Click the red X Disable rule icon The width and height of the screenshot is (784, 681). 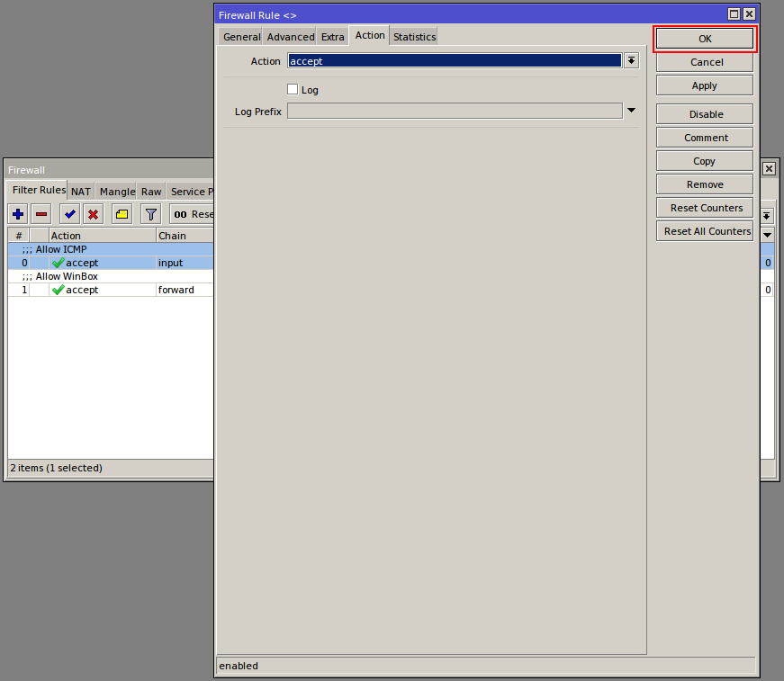[x=93, y=214]
